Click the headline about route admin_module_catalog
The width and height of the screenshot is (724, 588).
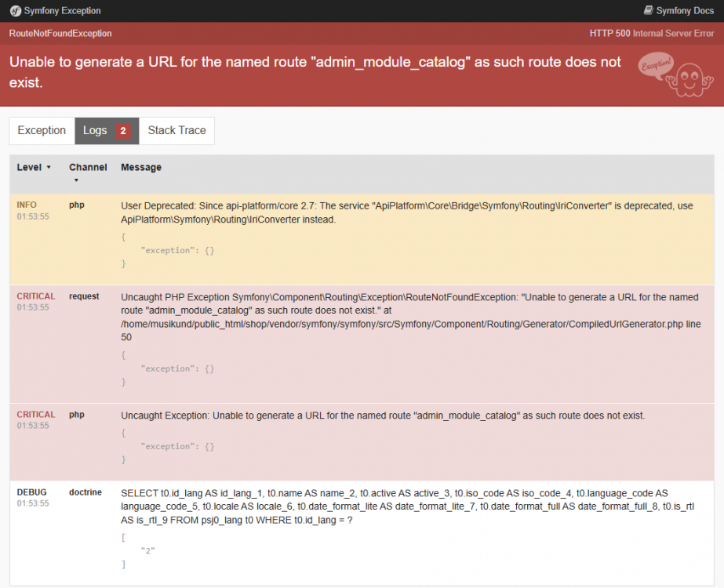[x=311, y=71]
